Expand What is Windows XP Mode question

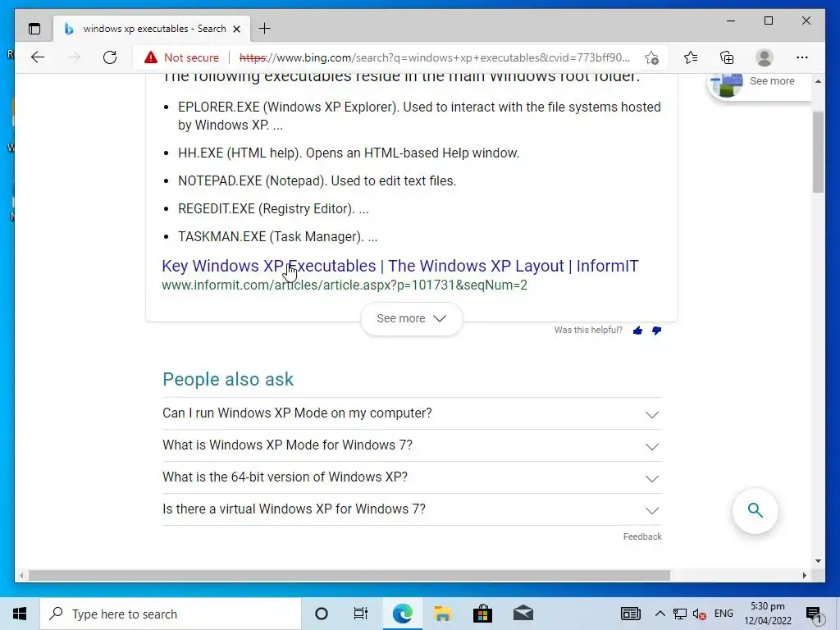[412, 445]
